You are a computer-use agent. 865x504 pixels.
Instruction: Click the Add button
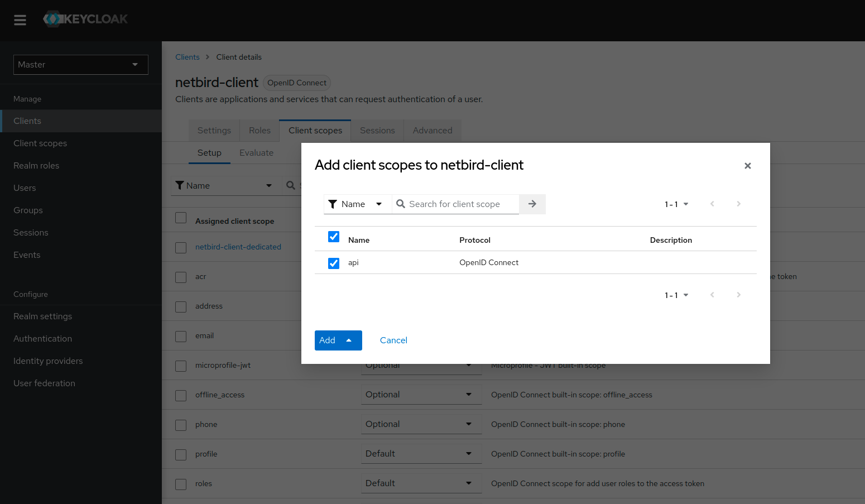point(328,340)
